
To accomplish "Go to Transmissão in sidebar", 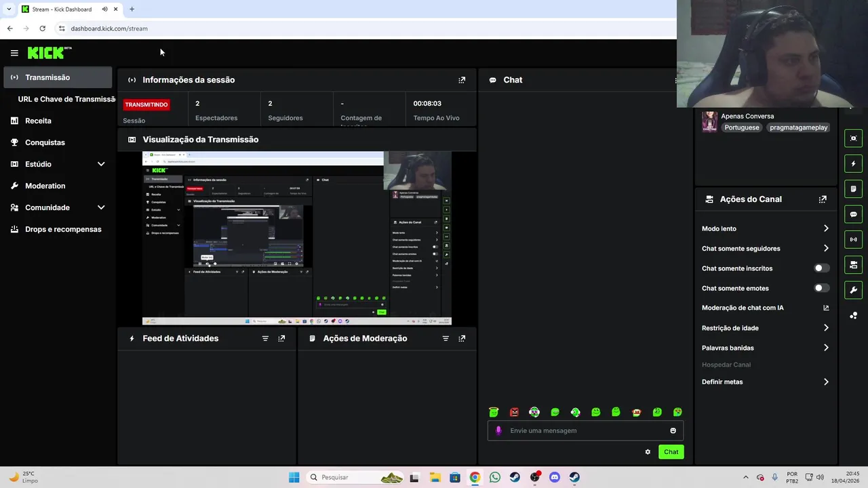I will (58, 77).
